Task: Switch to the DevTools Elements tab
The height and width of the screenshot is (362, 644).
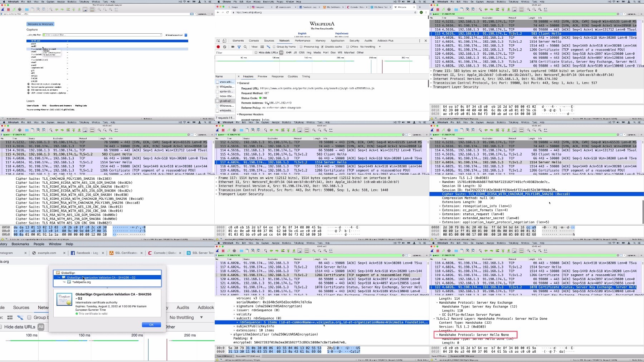Action: [x=238, y=41]
